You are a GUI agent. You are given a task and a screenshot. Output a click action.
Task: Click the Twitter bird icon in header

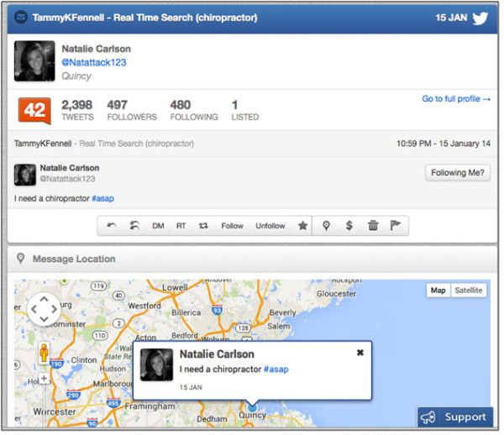[480, 18]
